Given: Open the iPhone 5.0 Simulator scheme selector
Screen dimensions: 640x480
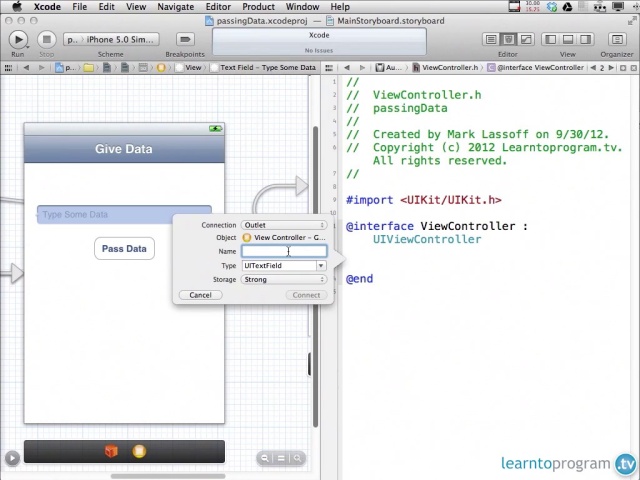Looking at the screenshot, I should [x=111, y=40].
